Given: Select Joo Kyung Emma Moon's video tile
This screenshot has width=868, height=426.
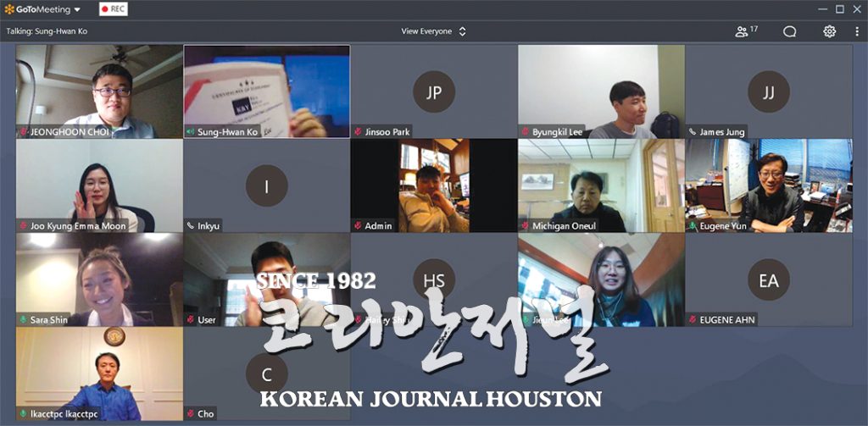Looking at the screenshot, I should point(99,185).
